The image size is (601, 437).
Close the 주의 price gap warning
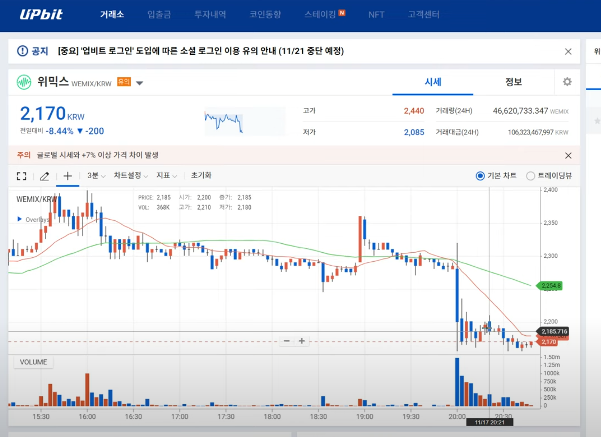[x=568, y=155]
